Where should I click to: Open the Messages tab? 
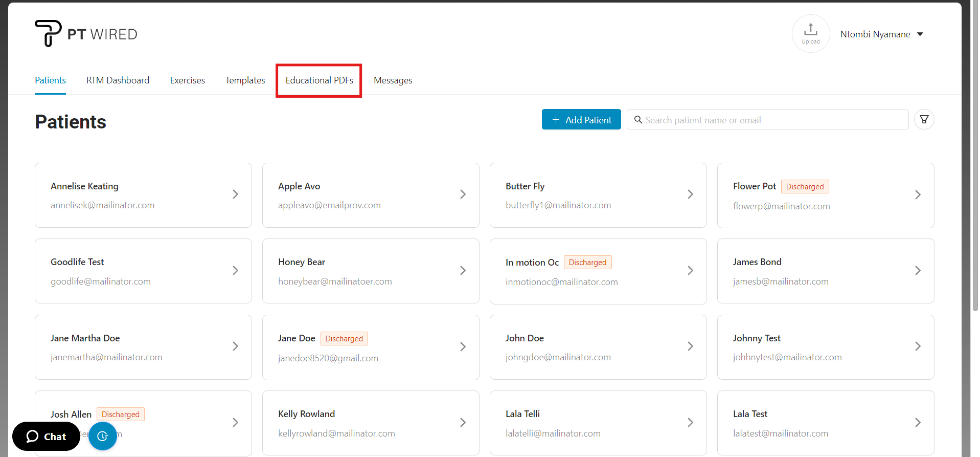coord(393,80)
